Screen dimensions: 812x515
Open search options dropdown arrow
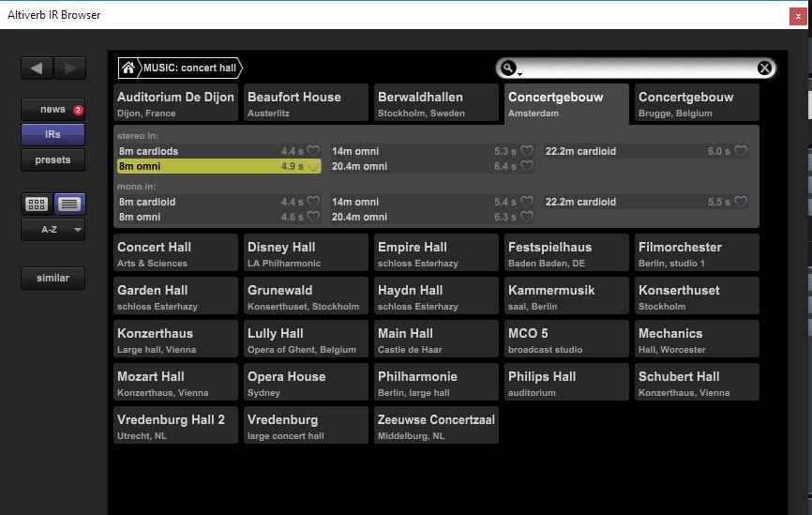click(520, 75)
